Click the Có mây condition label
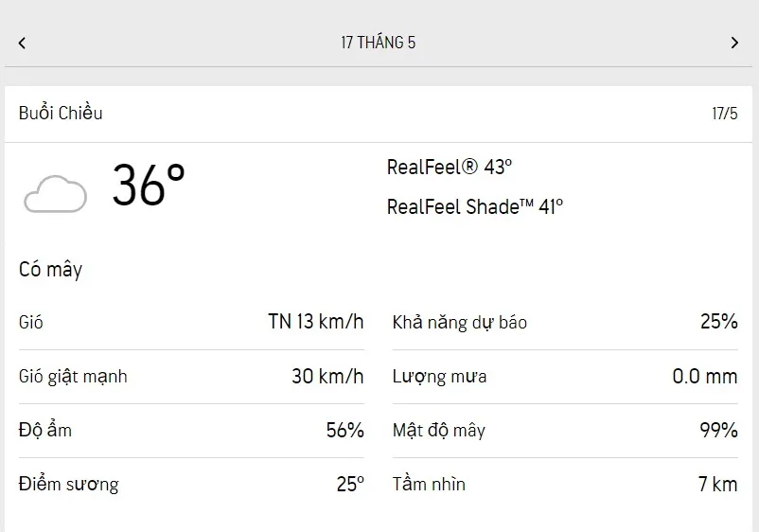Screen dimensions: 759x532 tap(51, 270)
